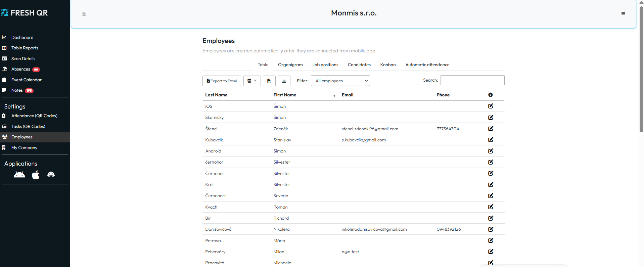Click the Export to Excel button
644x267 pixels.
(x=222, y=81)
